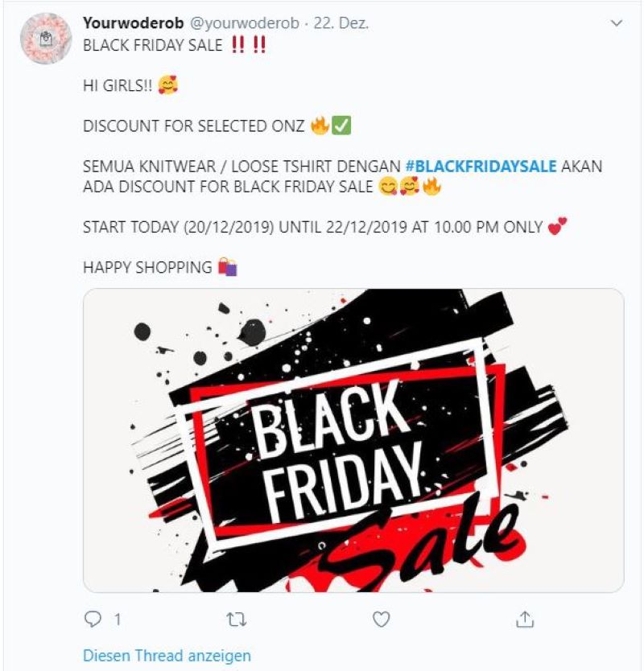Open the tweet via the 22. Dez. date
Image resolution: width=644 pixels, height=671 pixels.
(341, 23)
